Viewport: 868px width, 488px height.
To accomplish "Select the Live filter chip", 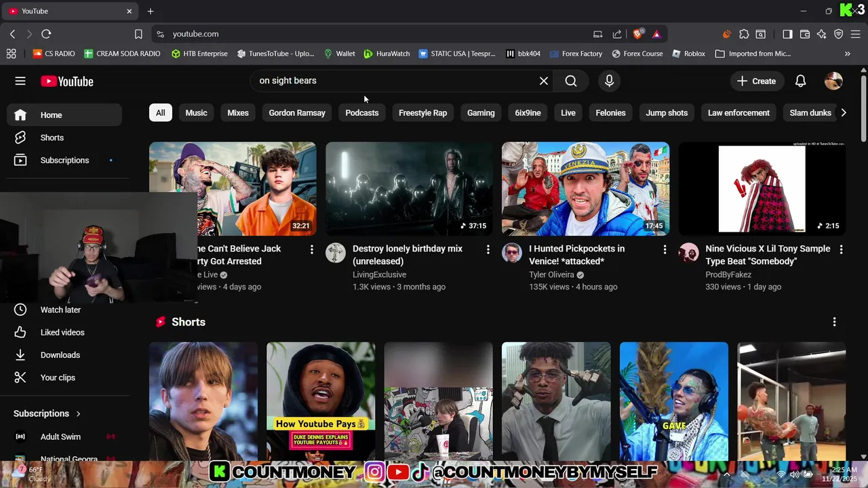I will pos(568,113).
